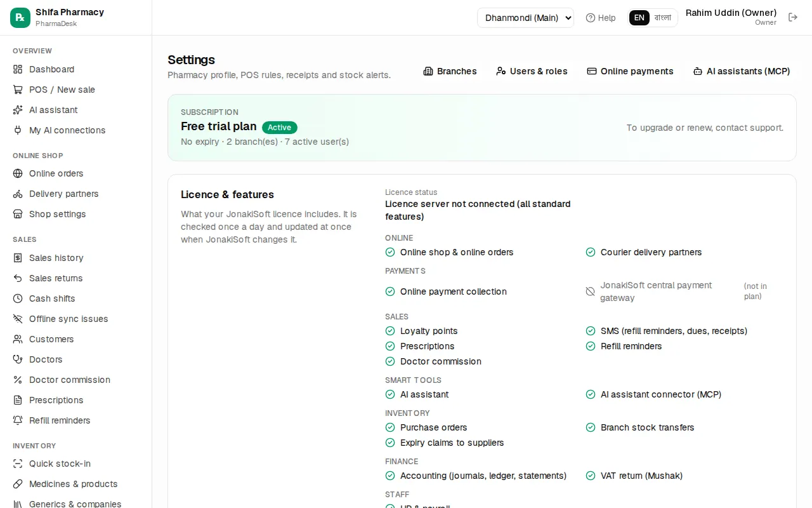Click the scan icon for Quick stock-in
This screenshot has width=812, height=508.
pyautogui.click(x=18, y=464)
